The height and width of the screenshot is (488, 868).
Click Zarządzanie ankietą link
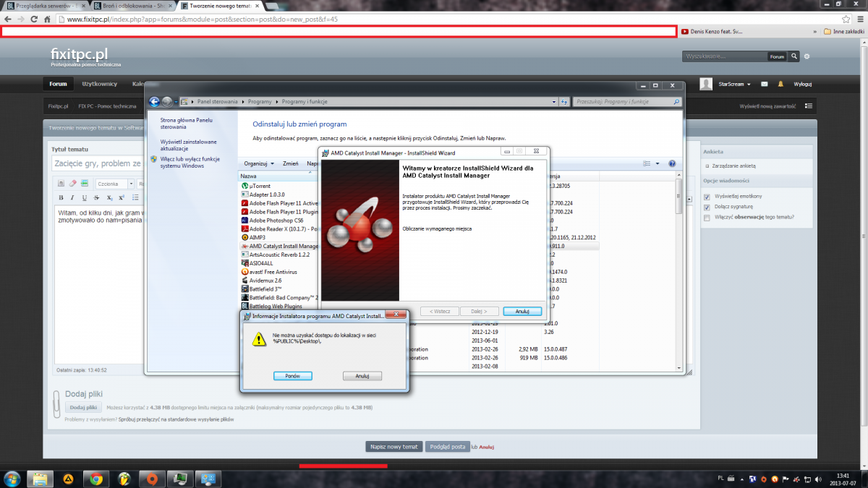click(735, 166)
